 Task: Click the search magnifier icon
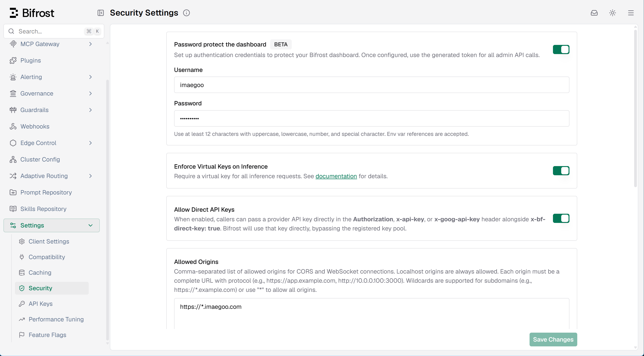(11, 31)
